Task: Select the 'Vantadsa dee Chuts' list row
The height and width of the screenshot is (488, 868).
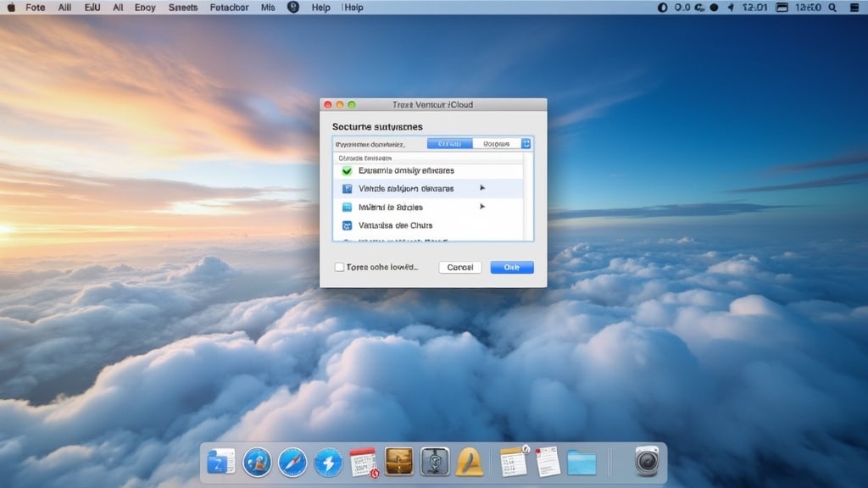Action: pos(428,225)
